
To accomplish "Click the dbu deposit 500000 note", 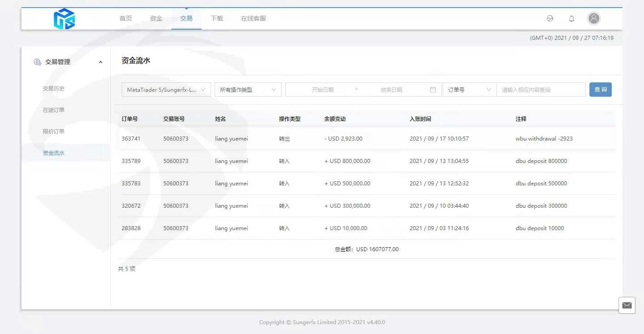I will [x=541, y=184].
